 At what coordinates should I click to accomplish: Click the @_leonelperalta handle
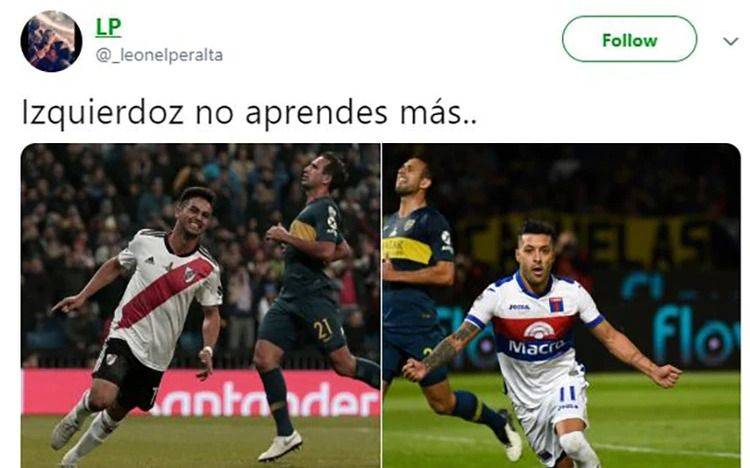point(159,55)
